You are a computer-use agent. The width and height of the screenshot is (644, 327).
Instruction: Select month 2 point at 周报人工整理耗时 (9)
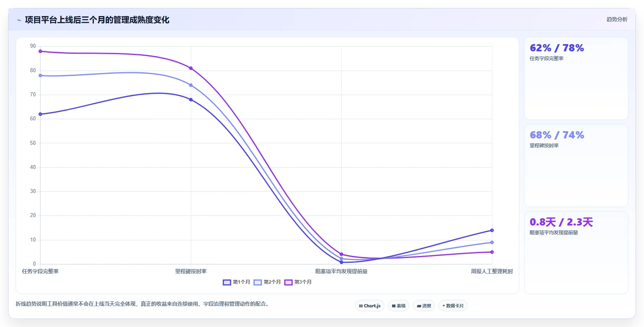[492, 242]
